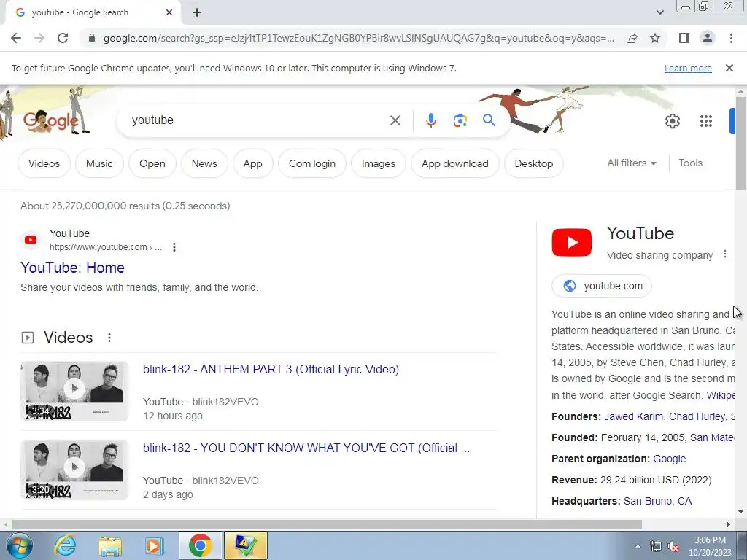Open a new tab with plus icon
The height and width of the screenshot is (560, 747).
[197, 12]
